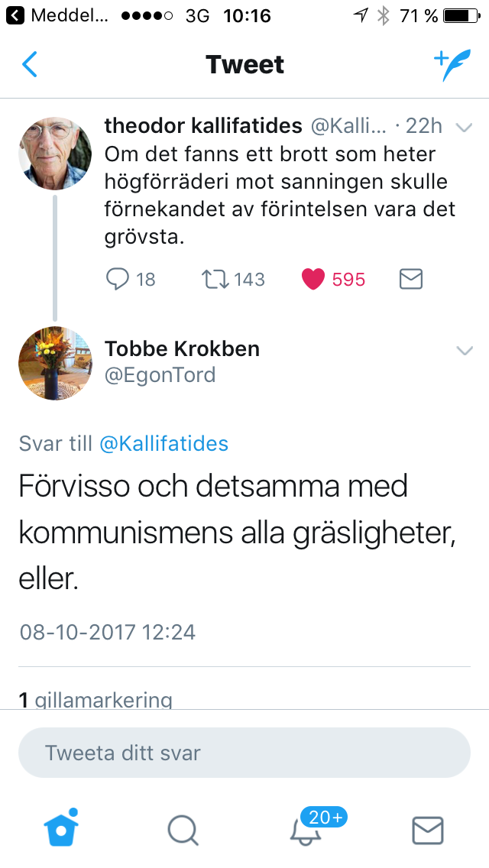The image size is (489, 868).
Task: Open Tobbe Krokben profile name
Action: point(182,349)
